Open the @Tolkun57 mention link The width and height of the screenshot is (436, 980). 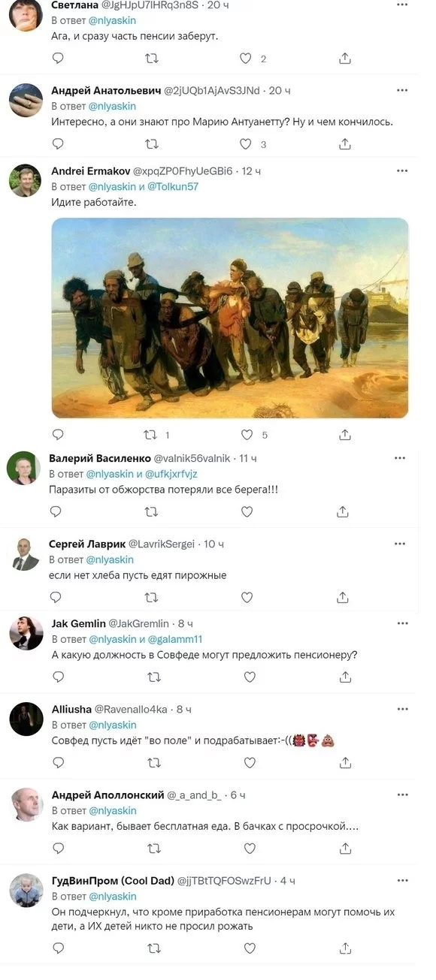173,186
